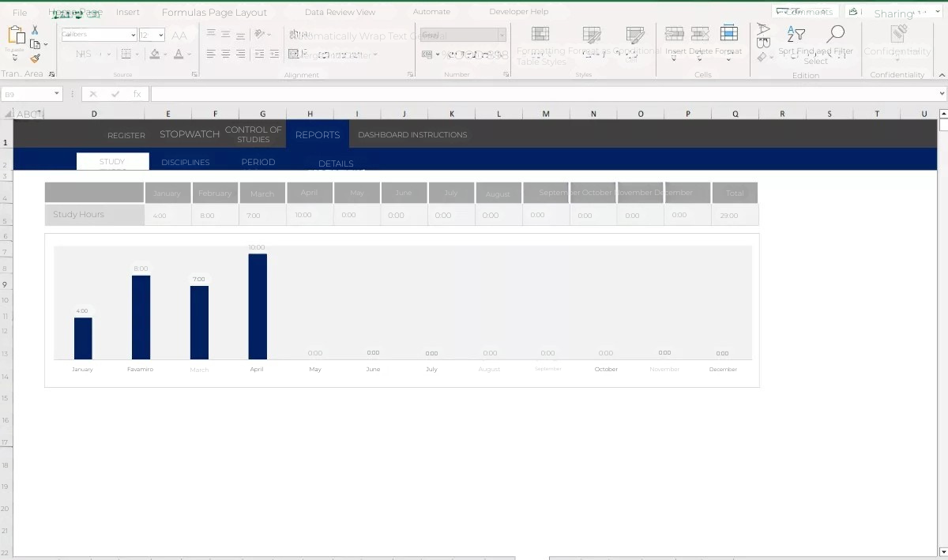Image resolution: width=948 pixels, height=560 pixels.
Task: Open the STOPWATCH dashboard tab
Action: (x=189, y=134)
